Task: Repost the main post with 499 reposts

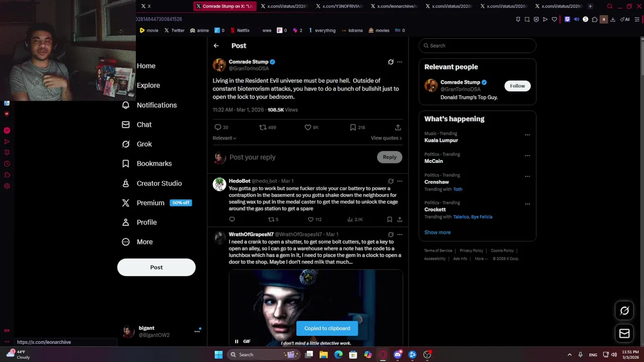Action: [263, 128]
